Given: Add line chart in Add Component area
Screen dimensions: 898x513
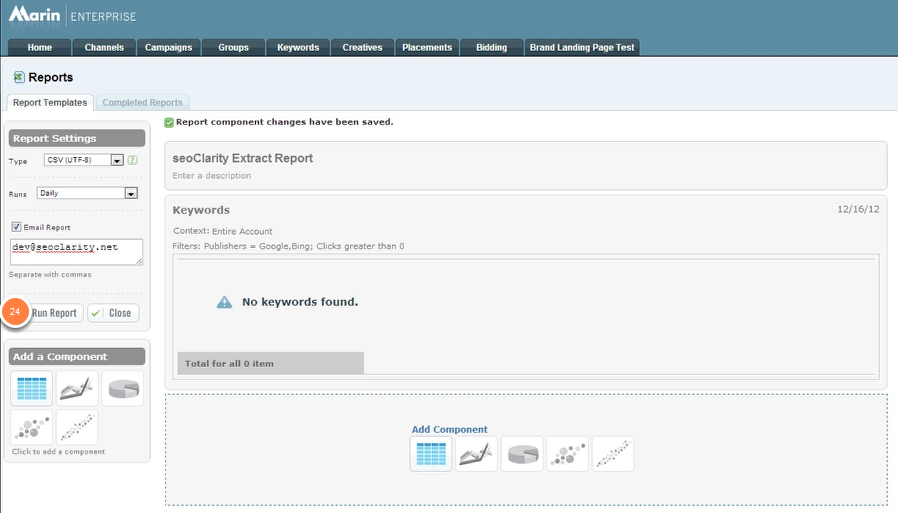Looking at the screenshot, I should (x=476, y=454).
